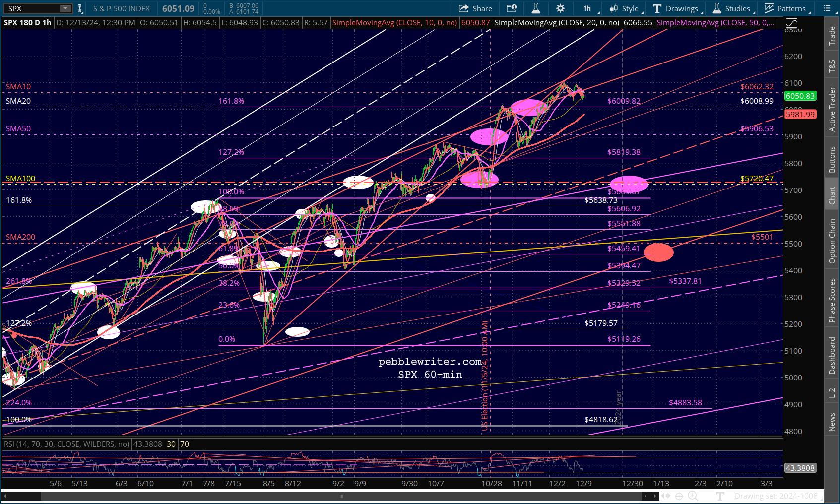Open the T&S sidebar tab
Screen dimensions: 840x504
[832, 66]
